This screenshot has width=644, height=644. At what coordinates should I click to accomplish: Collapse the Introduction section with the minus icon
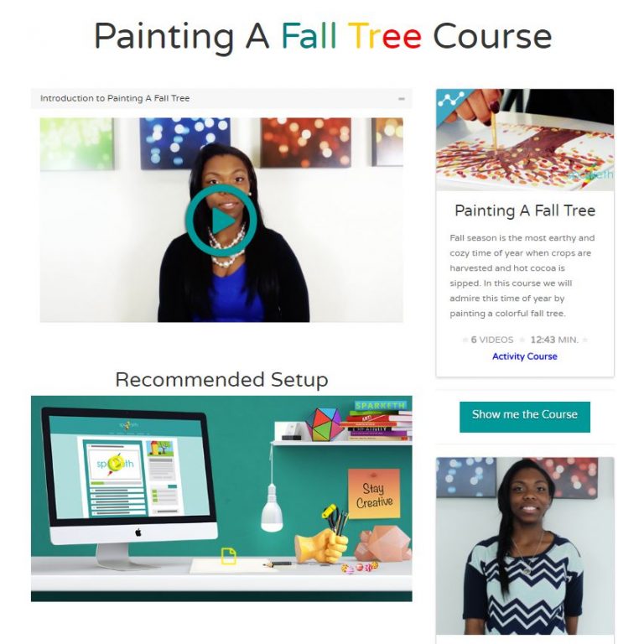point(402,99)
